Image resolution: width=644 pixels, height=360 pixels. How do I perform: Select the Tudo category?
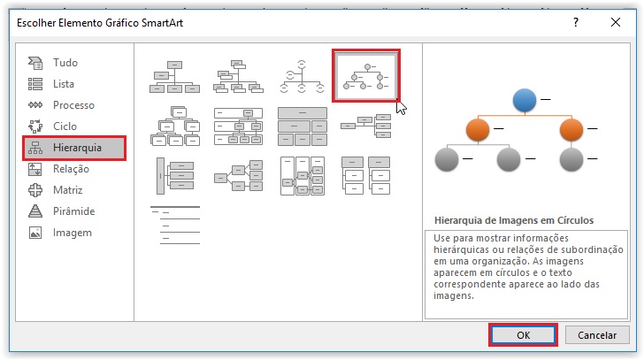point(52,63)
